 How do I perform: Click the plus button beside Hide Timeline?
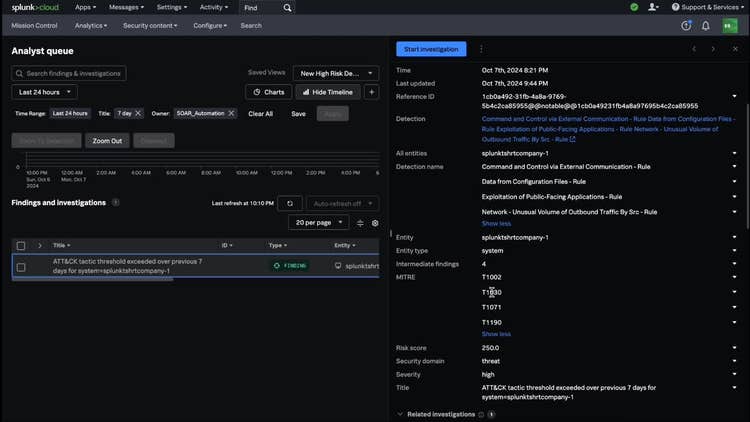pyautogui.click(x=372, y=92)
